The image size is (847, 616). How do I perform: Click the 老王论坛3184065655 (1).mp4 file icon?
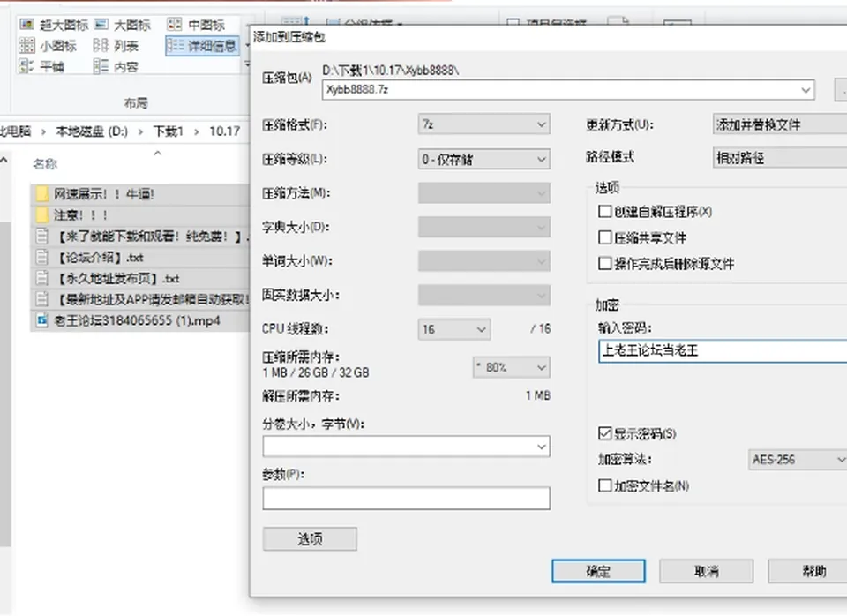click(x=41, y=320)
